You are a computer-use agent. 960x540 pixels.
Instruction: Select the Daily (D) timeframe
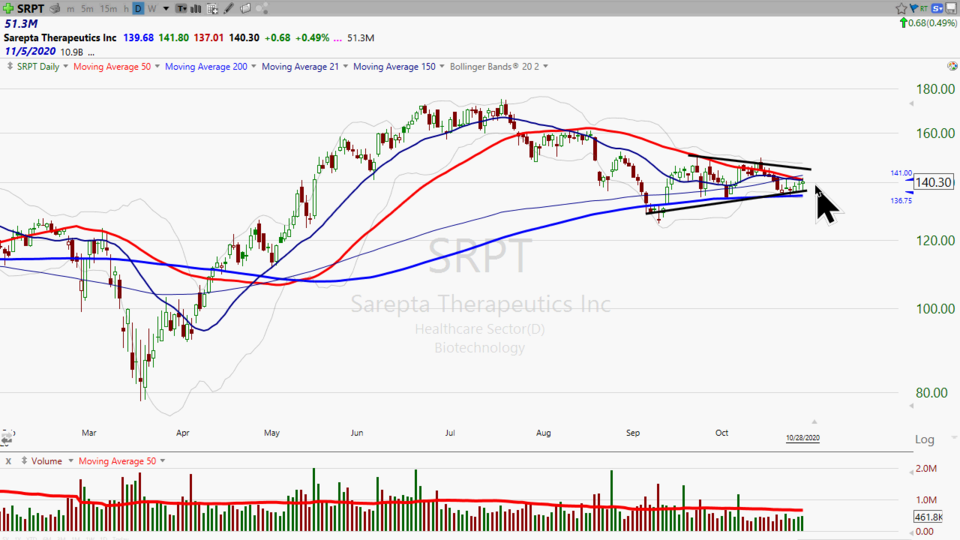tap(138, 9)
